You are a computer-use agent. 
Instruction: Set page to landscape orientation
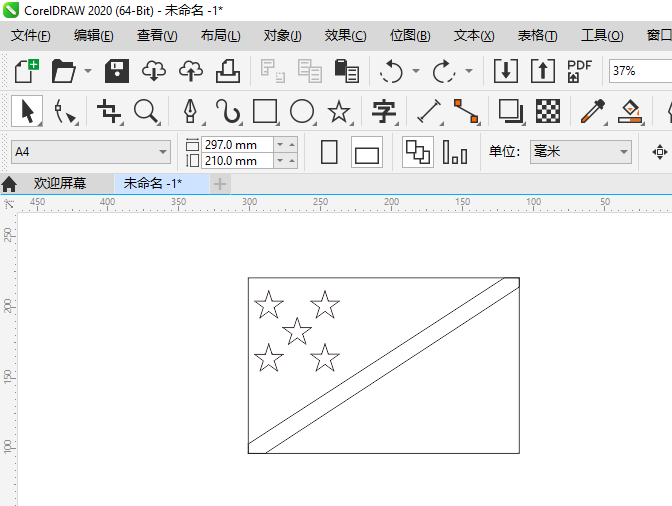[367, 152]
